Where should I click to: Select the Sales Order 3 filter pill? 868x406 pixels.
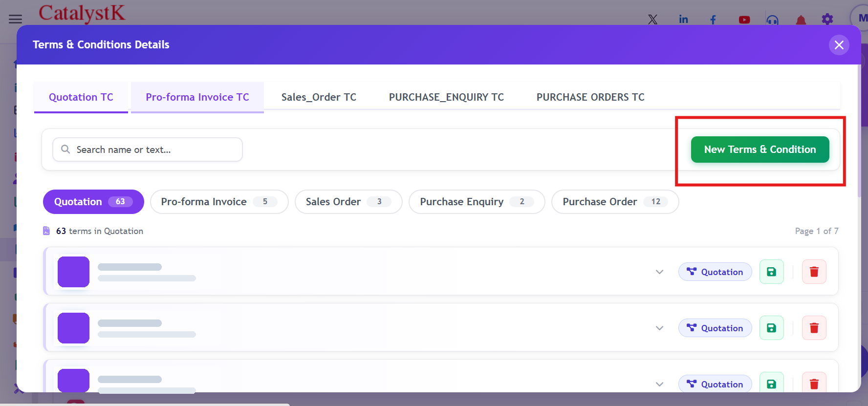click(x=348, y=202)
